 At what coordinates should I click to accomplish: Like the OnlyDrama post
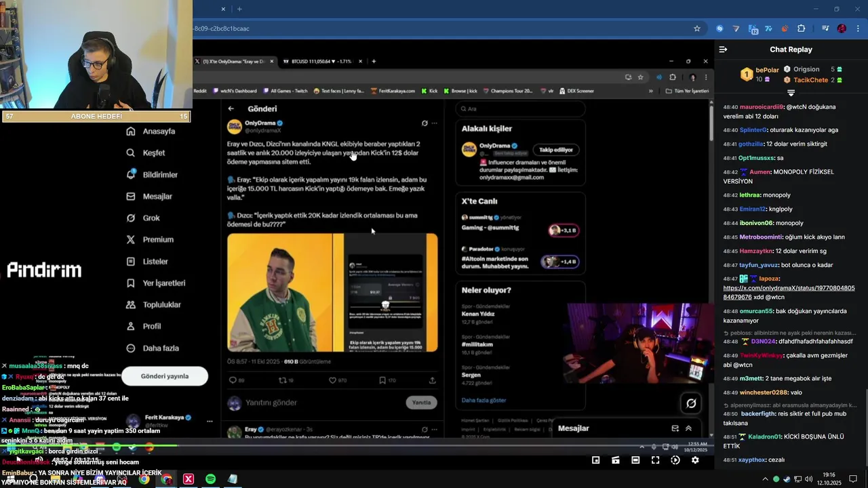tap(332, 380)
